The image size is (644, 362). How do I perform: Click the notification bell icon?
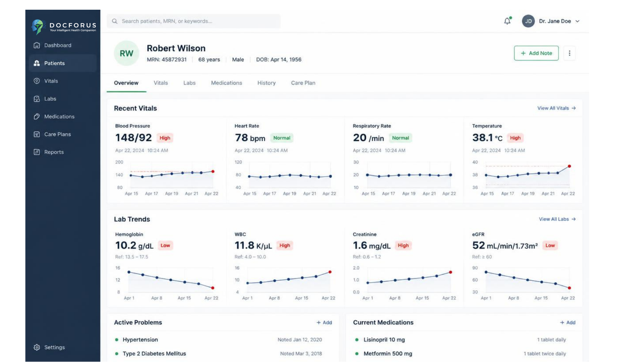click(507, 21)
